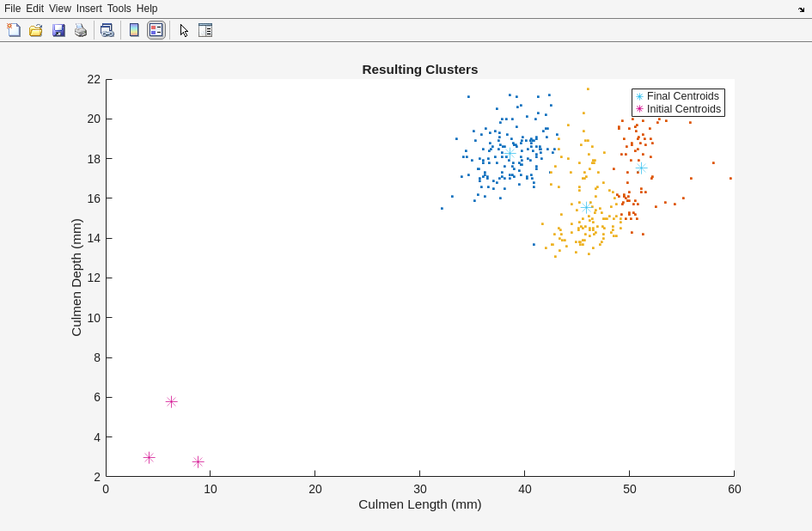Click the Resulting Clusters plot title
This screenshot has width=812, height=531.
419,70
